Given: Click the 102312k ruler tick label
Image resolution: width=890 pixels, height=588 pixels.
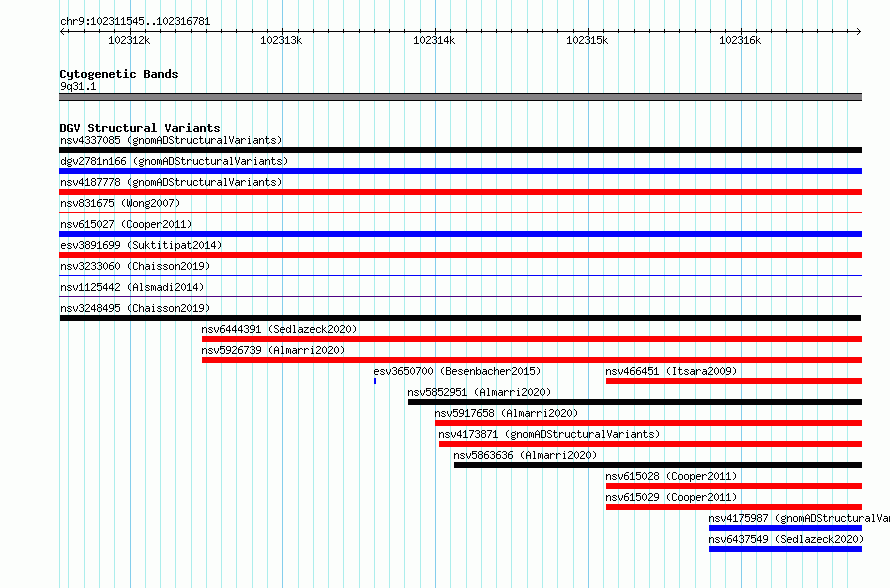Looking at the screenshot, I should pos(129,40).
